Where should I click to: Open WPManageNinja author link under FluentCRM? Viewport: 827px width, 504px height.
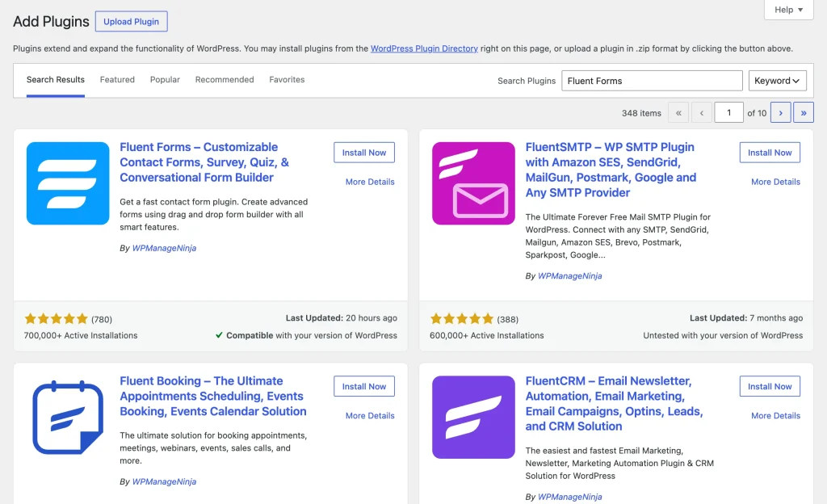569,497
